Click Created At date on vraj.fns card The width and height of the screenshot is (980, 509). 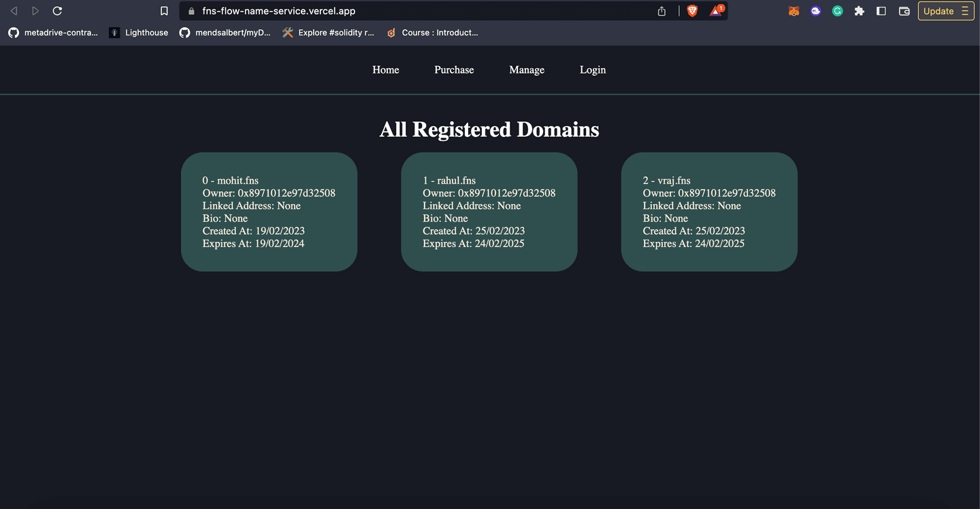[x=694, y=231]
